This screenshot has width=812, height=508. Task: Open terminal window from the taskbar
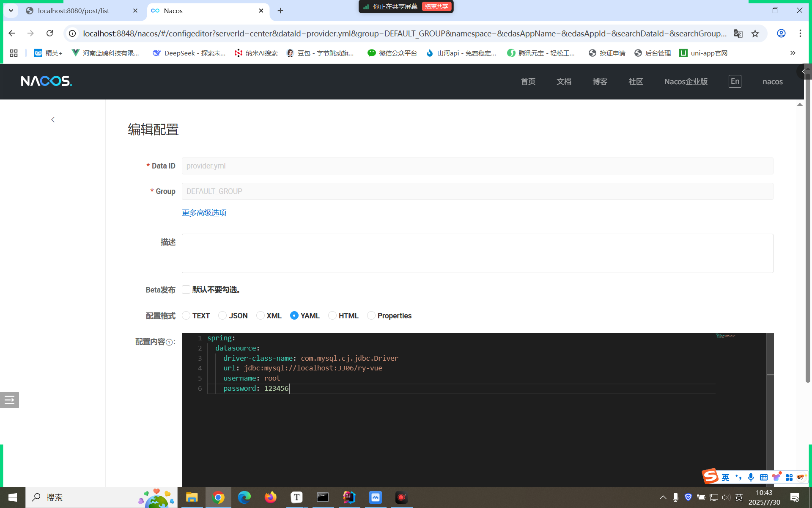[x=323, y=497]
